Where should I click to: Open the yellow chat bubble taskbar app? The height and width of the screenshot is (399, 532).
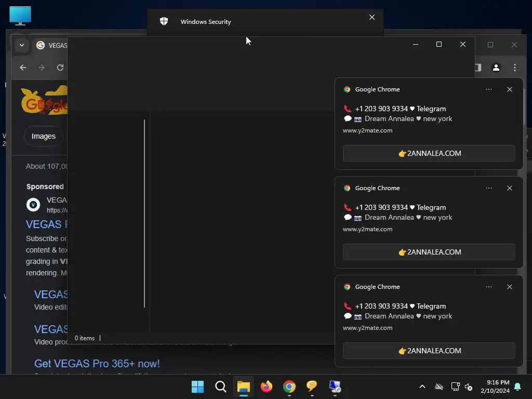[312, 386]
